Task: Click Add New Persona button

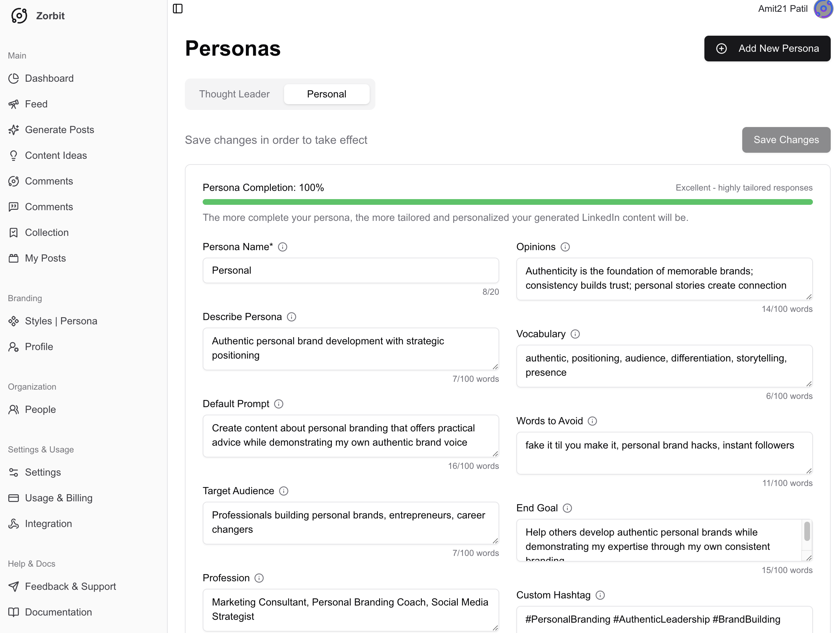Action: coord(767,48)
